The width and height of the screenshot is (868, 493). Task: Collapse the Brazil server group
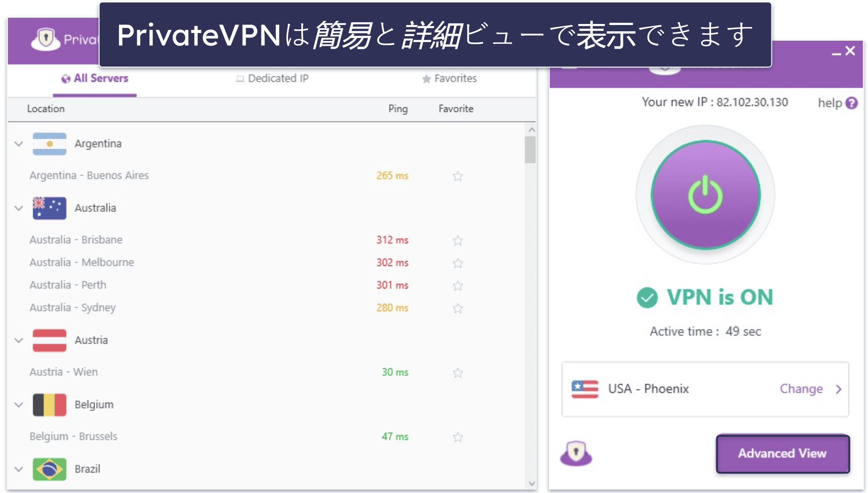(x=19, y=469)
